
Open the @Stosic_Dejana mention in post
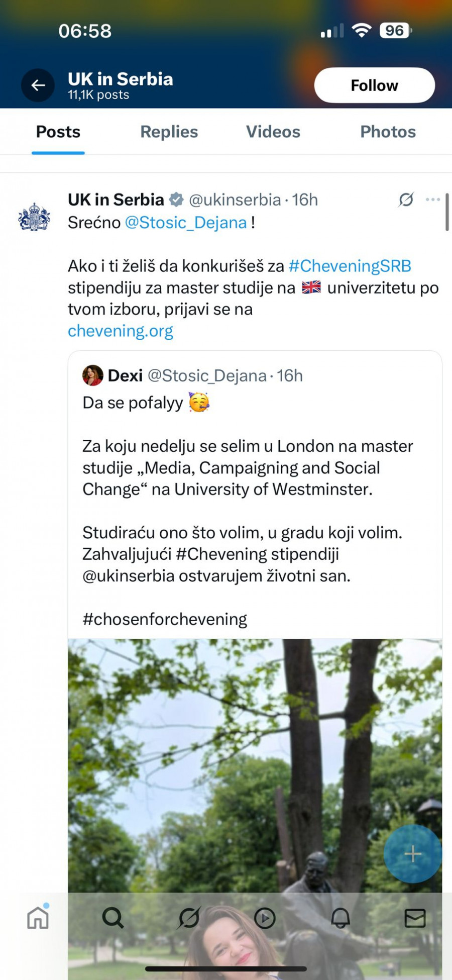(186, 222)
